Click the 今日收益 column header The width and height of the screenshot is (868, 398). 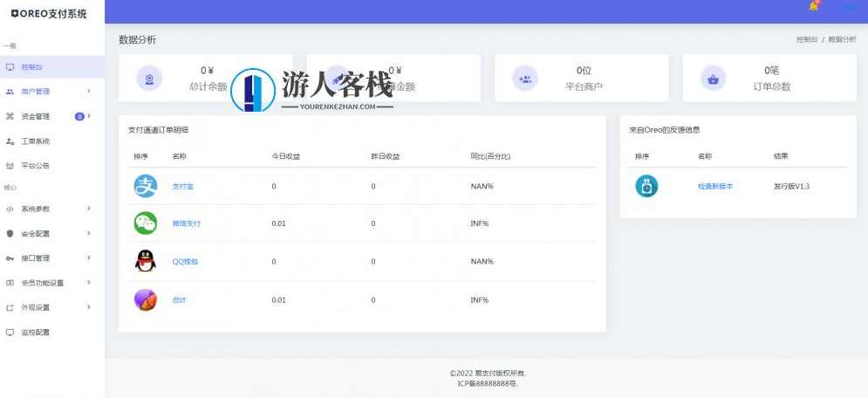click(x=285, y=156)
